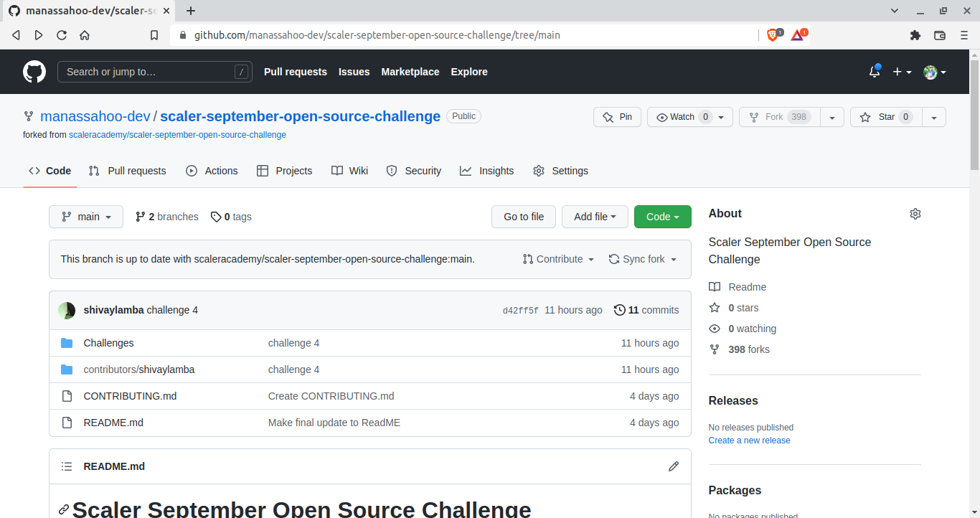Star the repository
This screenshot has height=518, width=980.
tap(885, 117)
